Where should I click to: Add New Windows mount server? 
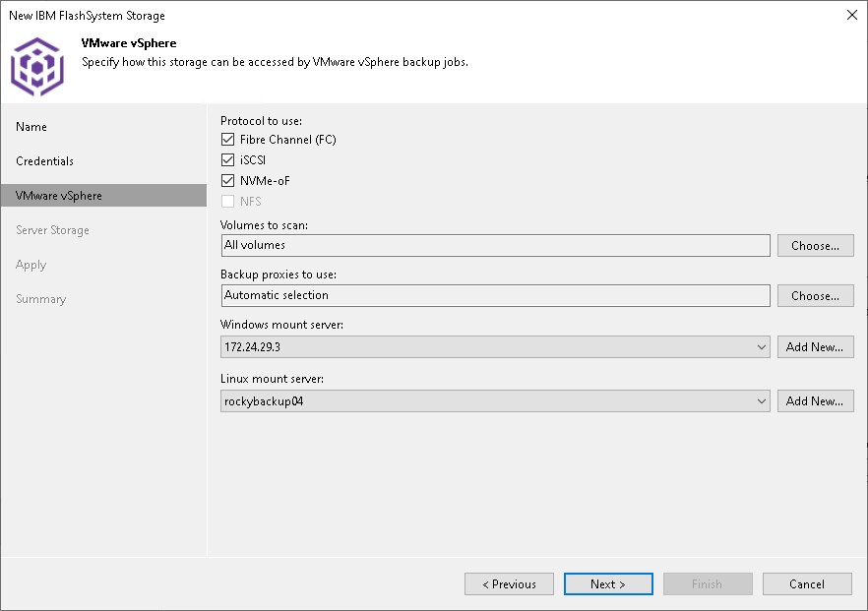pyautogui.click(x=816, y=347)
